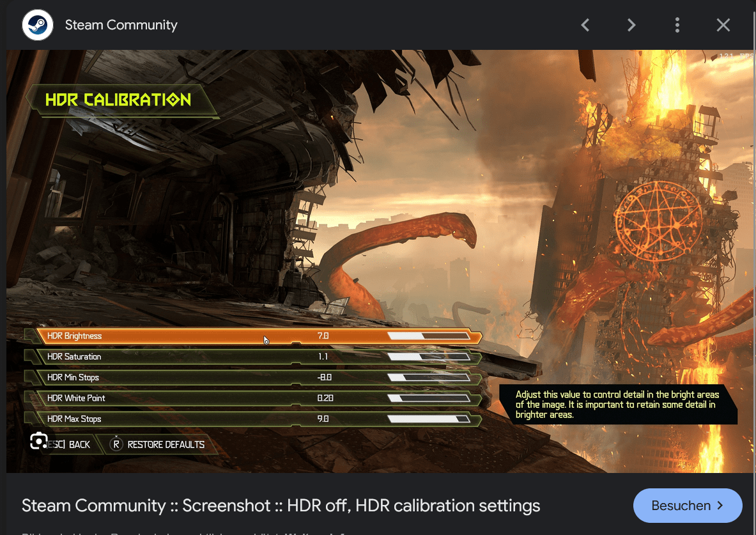The image size is (756, 535).
Task: Go to next image with right chevron
Action: pyautogui.click(x=631, y=25)
